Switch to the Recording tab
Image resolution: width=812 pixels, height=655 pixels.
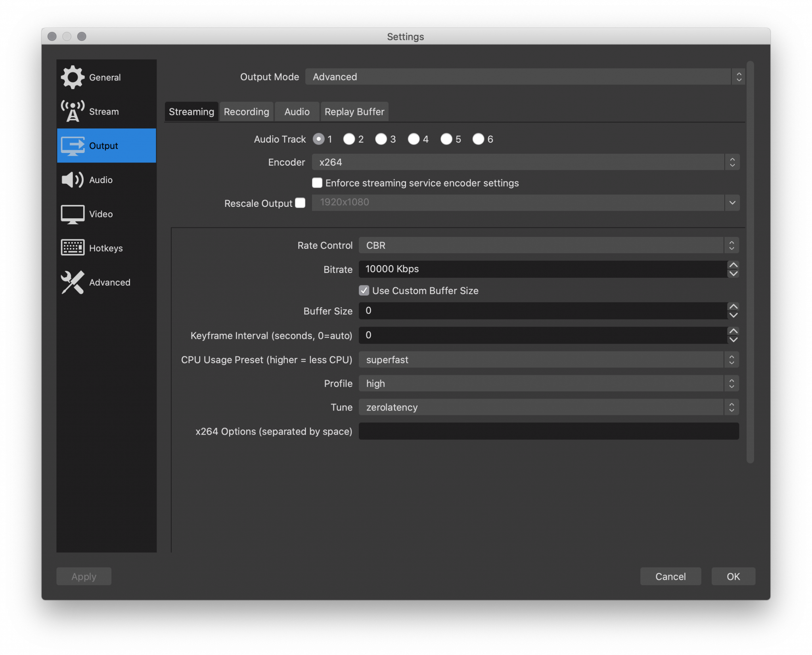coord(246,112)
